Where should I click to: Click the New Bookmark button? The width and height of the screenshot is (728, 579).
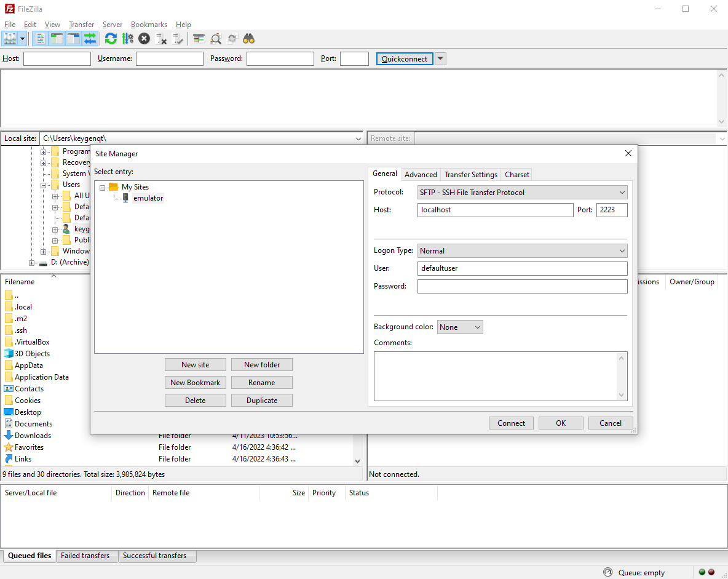pyautogui.click(x=196, y=383)
